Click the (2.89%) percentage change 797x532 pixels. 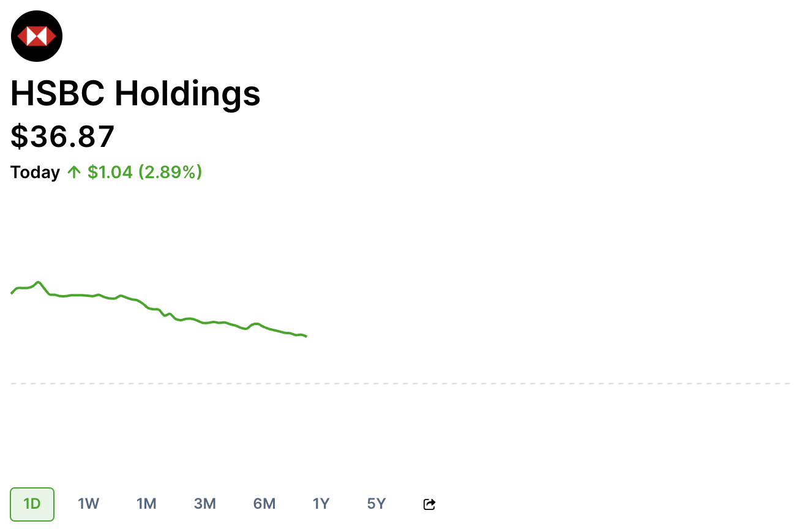tap(170, 173)
